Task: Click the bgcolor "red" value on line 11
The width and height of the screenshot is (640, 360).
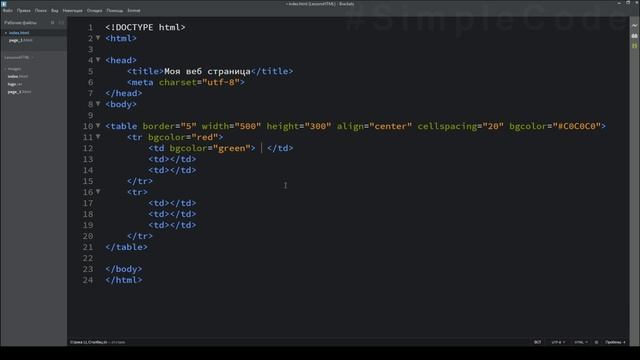Action: pyautogui.click(x=205, y=137)
